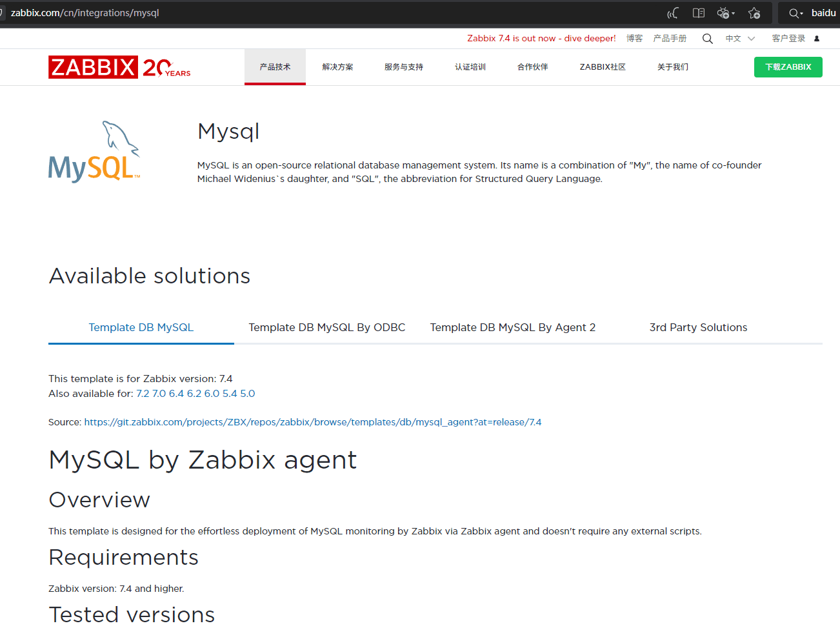Open the 关于我们 menu
Screen dimensions: 840x628
(x=673, y=67)
